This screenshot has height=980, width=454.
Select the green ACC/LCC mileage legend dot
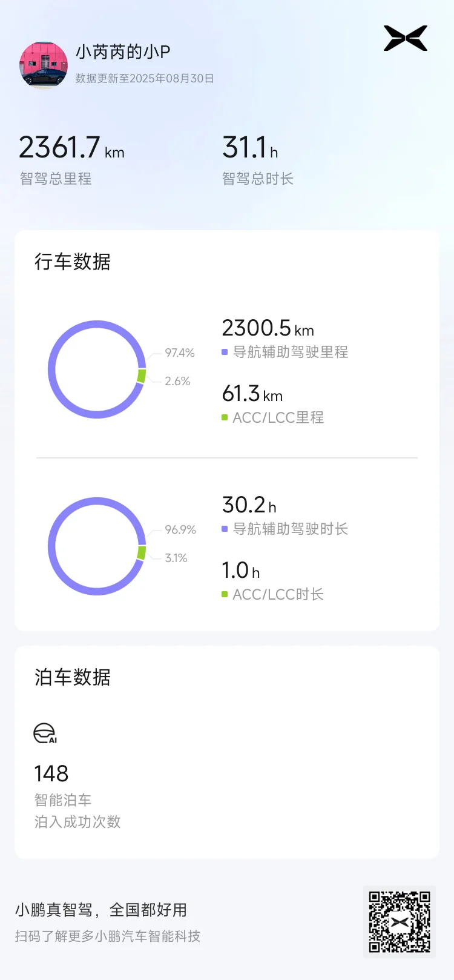click(225, 417)
